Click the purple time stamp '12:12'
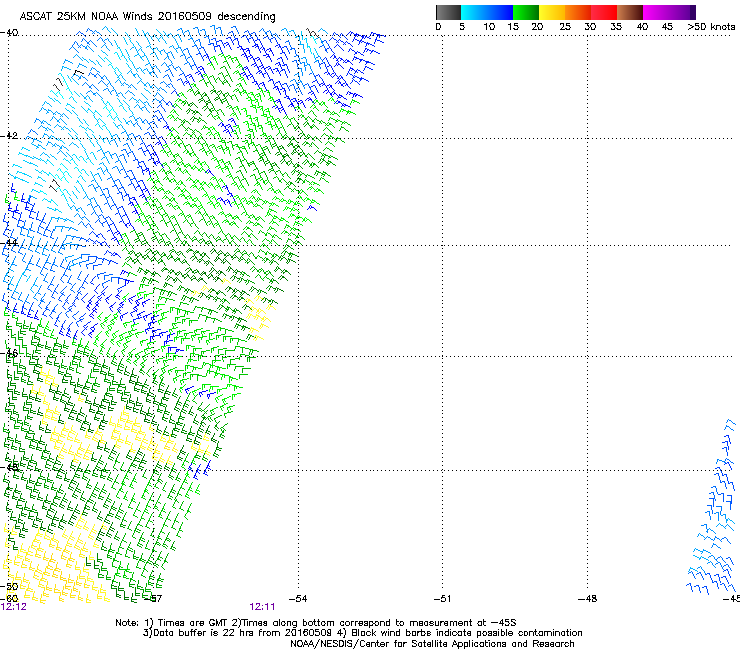740x650 pixels. [14, 607]
